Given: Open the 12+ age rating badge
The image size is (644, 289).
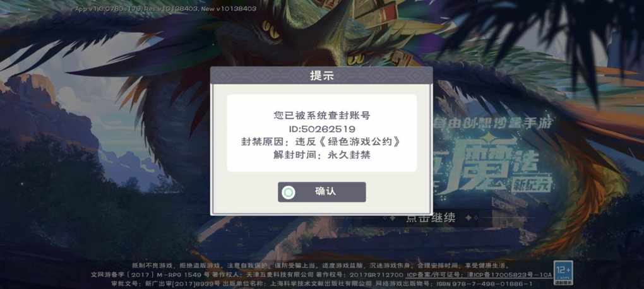Looking at the screenshot, I should point(563,272).
